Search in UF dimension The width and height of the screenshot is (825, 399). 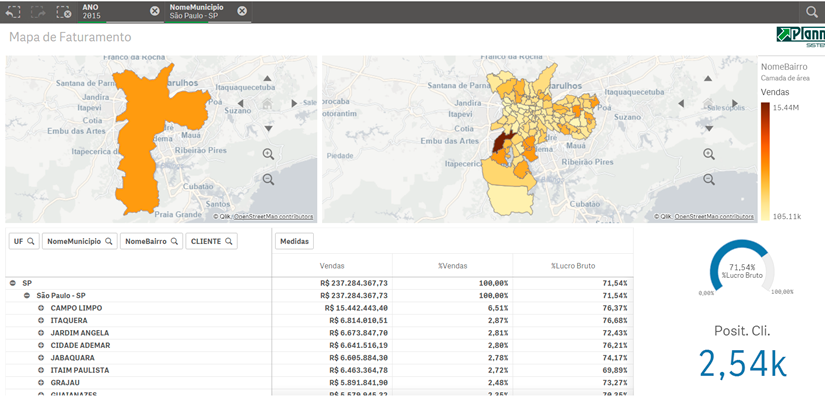point(24,241)
